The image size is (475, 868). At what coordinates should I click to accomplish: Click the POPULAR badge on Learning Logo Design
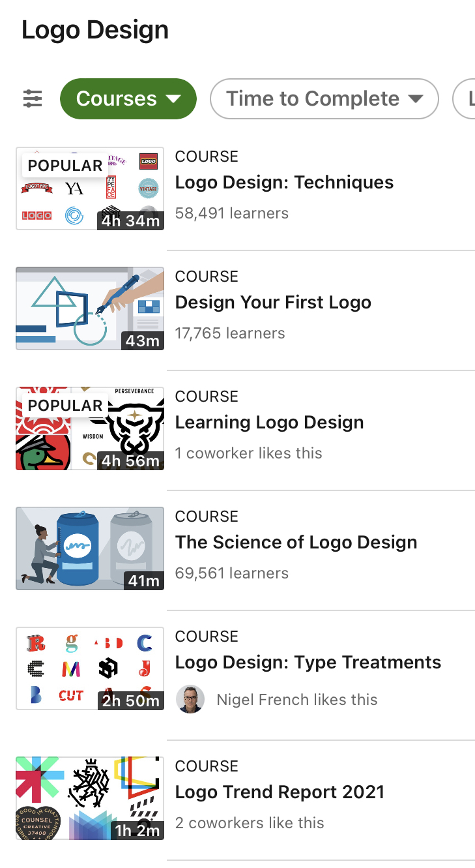click(65, 405)
